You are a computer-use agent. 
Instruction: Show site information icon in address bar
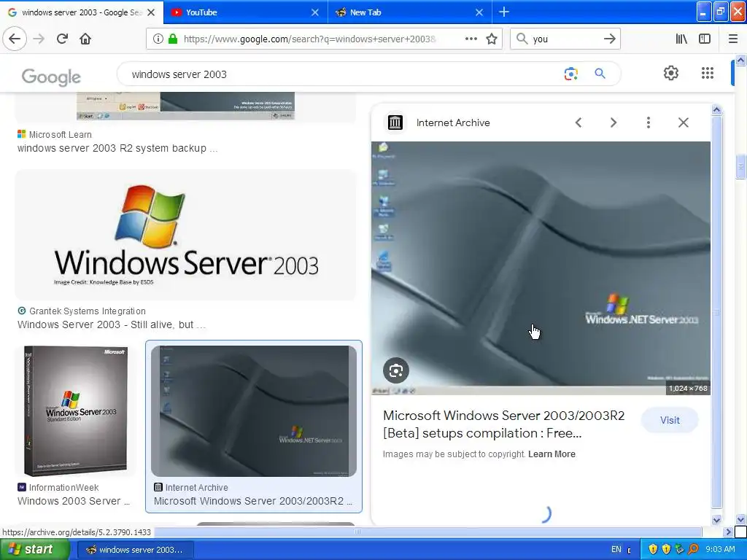pos(158,39)
